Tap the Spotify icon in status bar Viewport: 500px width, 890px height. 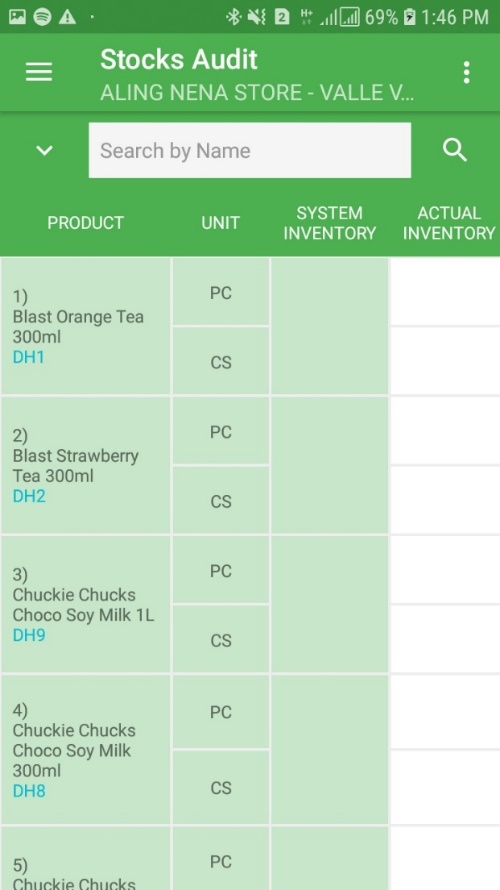[42, 17]
